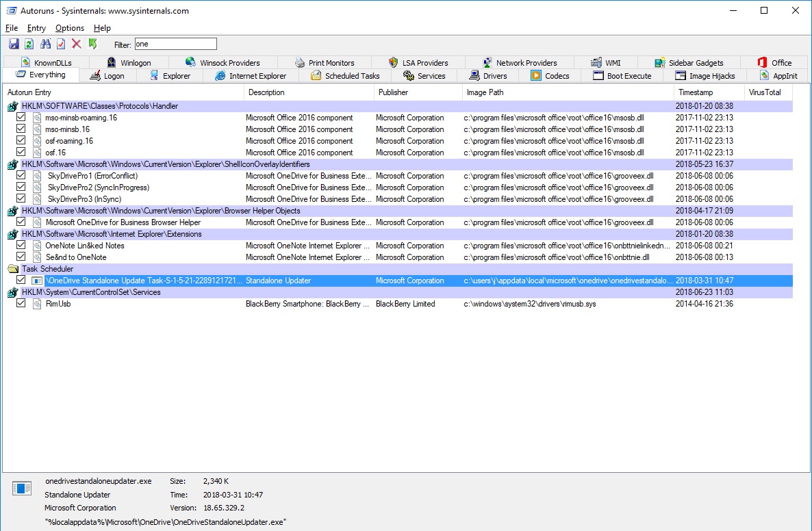812x531 pixels.
Task: Click the registry key icon beside Task Scheduler
Action: click(x=12, y=268)
